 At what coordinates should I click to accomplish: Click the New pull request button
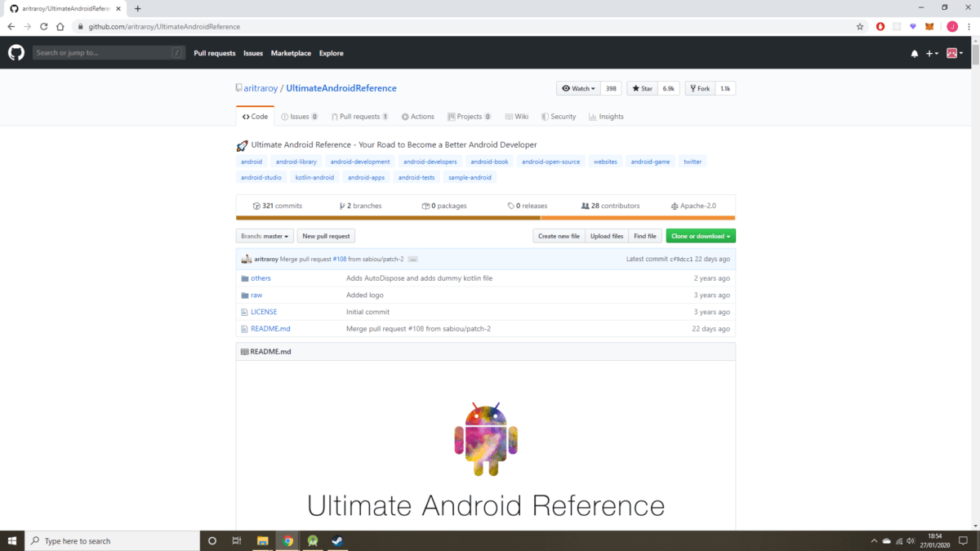click(x=325, y=235)
